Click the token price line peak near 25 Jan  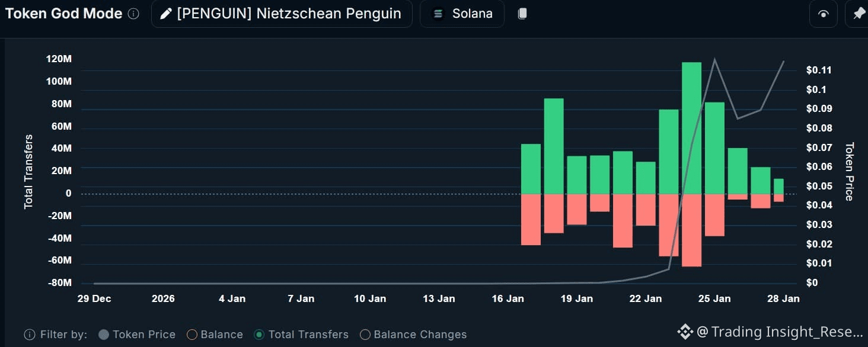(x=715, y=59)
